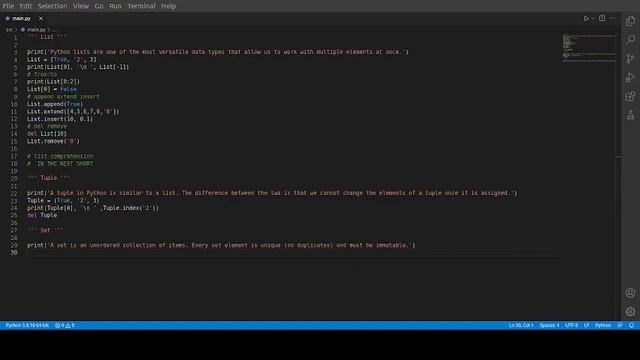Viewport: 640px width, 360px height.
Task: Click the 'List.remove' line 15
Action: [53, 141]
